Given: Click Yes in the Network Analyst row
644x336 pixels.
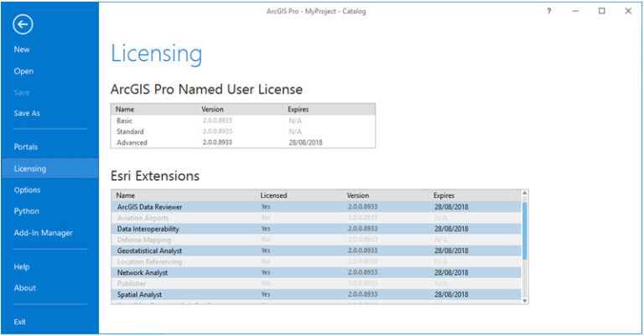Looking at the screenshot, I should (266, 272).
